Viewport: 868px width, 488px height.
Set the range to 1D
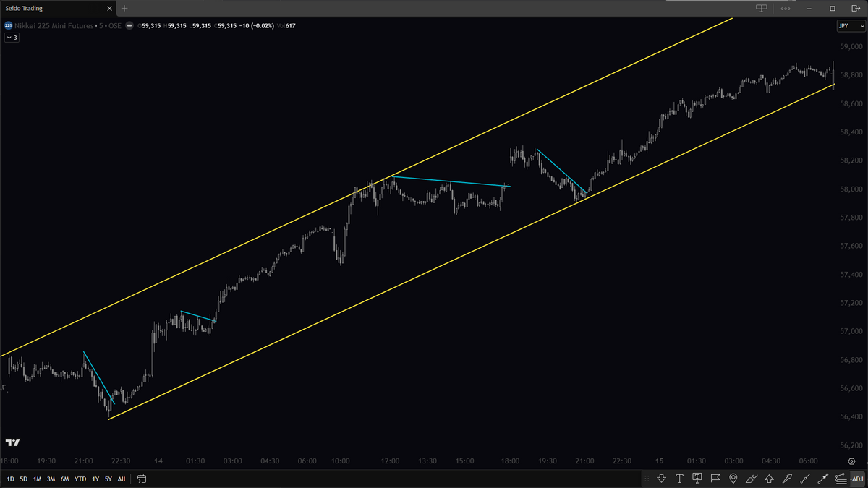11,479
